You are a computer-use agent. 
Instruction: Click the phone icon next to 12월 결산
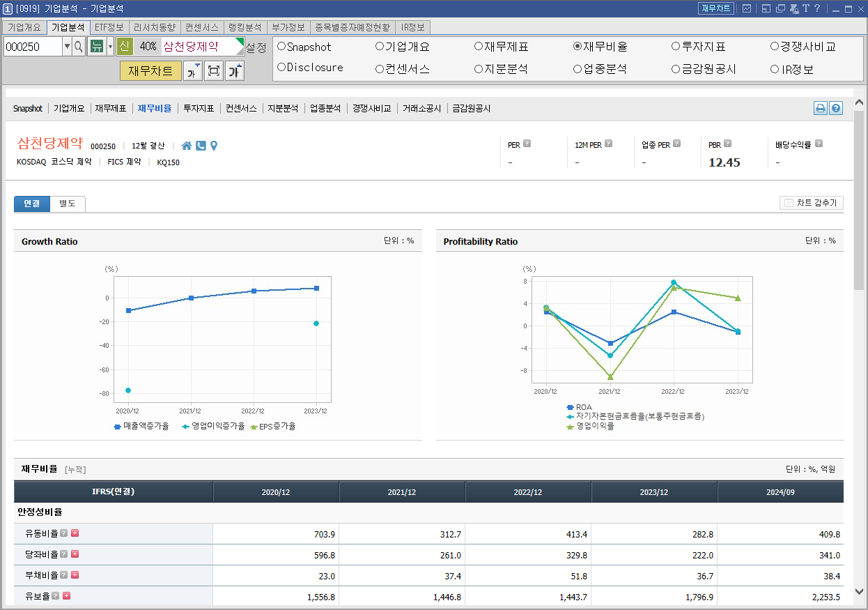tap(201, 146)
